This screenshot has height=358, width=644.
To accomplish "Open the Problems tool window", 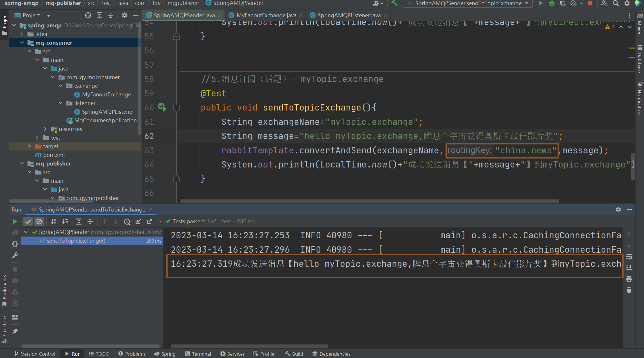I will [x=132, y=354].
